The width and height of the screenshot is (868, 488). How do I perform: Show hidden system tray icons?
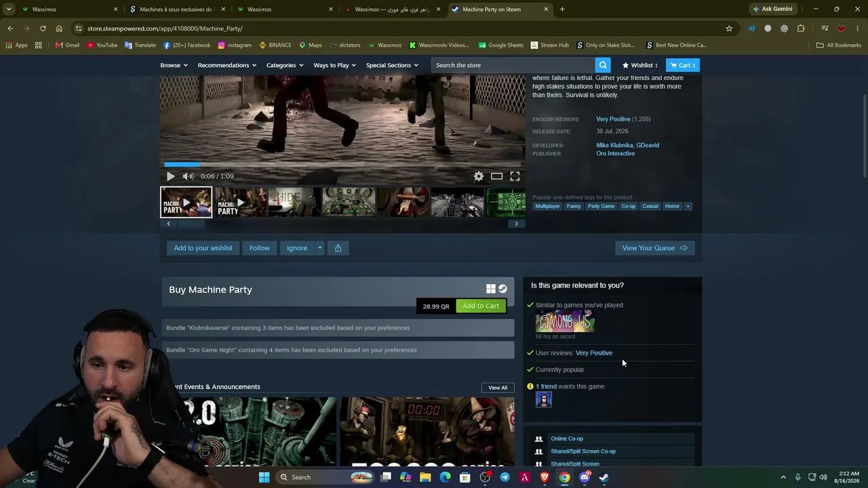click(x=783, y=477)
